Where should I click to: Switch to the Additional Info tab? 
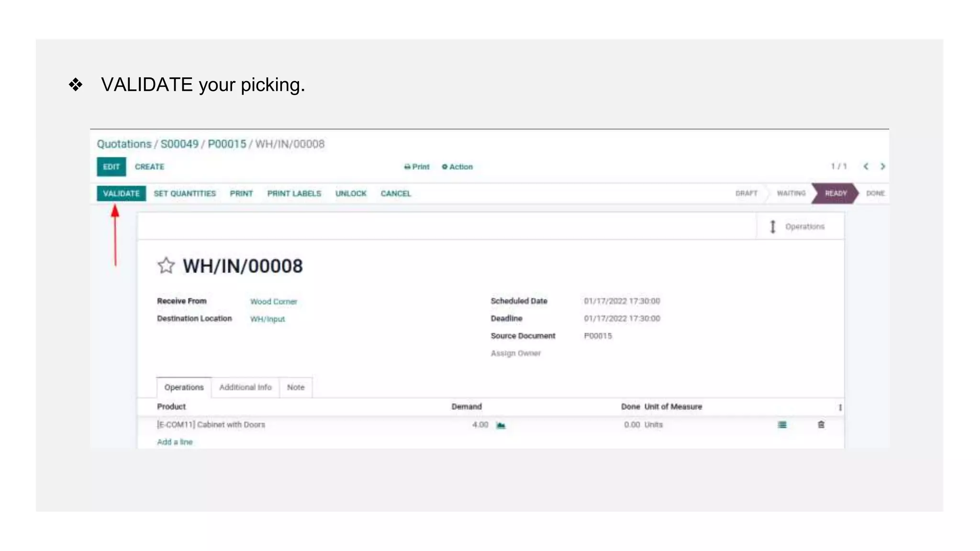[x=245, y=387]
